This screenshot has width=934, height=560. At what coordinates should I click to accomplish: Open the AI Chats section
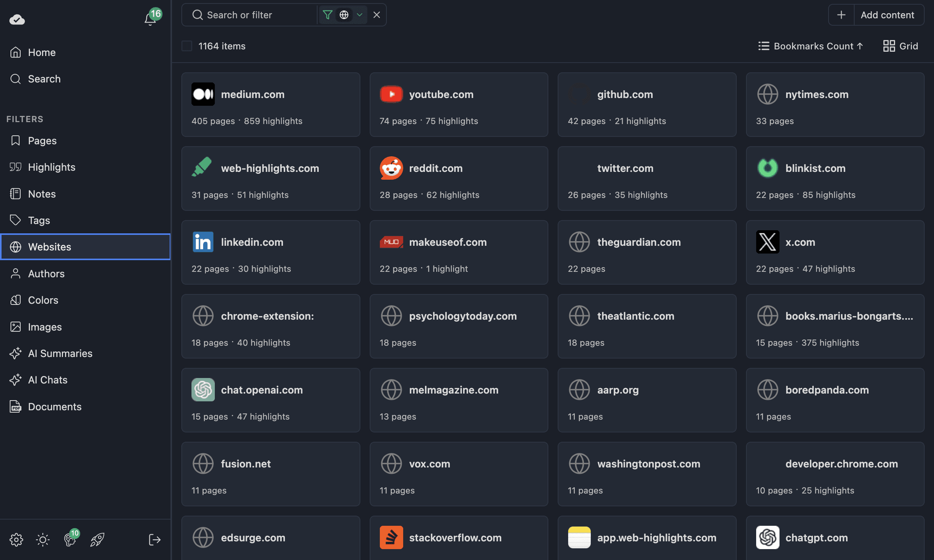point(47,380)
